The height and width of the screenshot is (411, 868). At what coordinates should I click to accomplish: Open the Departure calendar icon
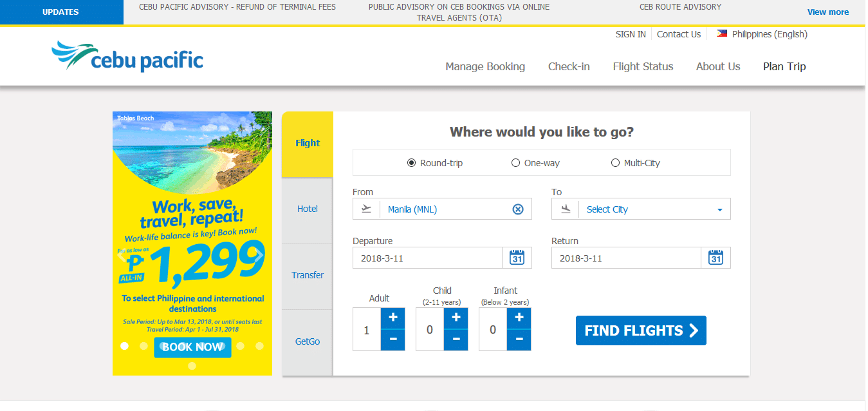tap(517, 258)
